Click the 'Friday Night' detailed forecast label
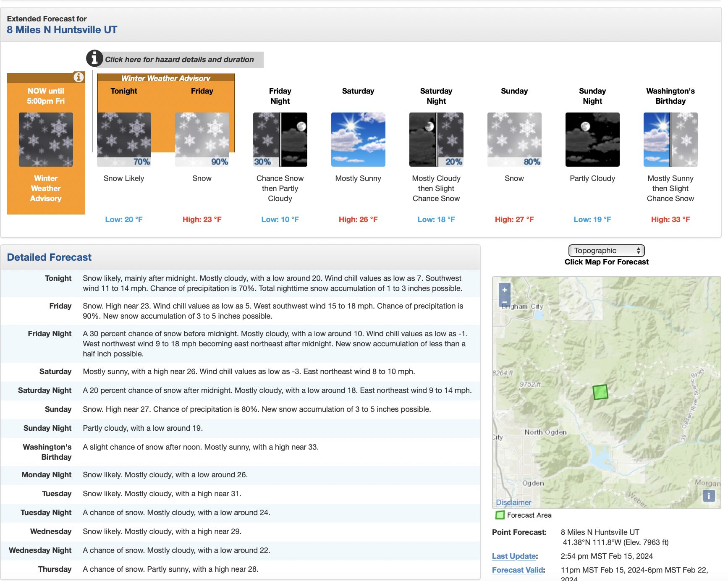 click(x=50, y=334)
